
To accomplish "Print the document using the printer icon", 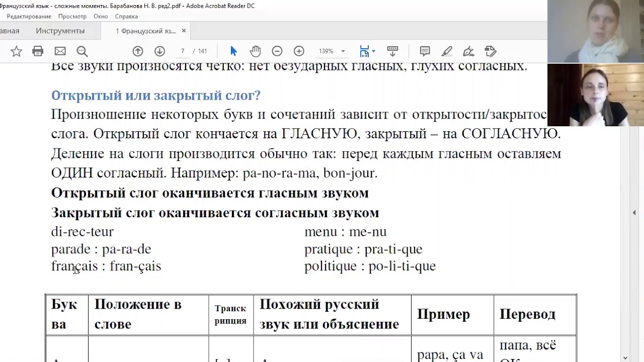I will click(38, 51).
